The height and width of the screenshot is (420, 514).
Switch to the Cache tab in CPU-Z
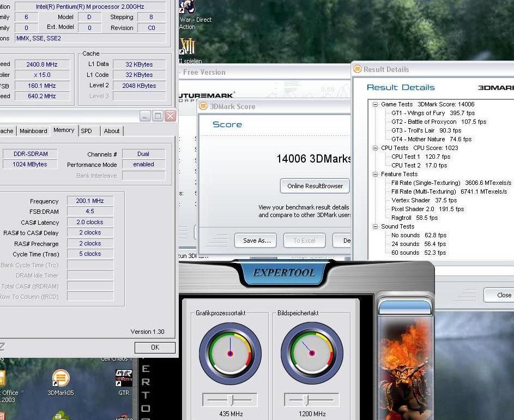7,131
